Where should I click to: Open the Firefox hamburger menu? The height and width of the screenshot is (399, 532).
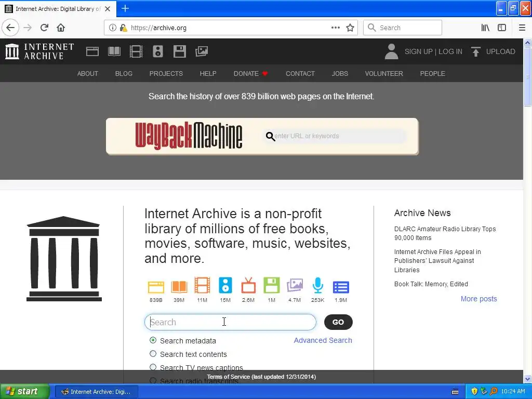point(522,28)
